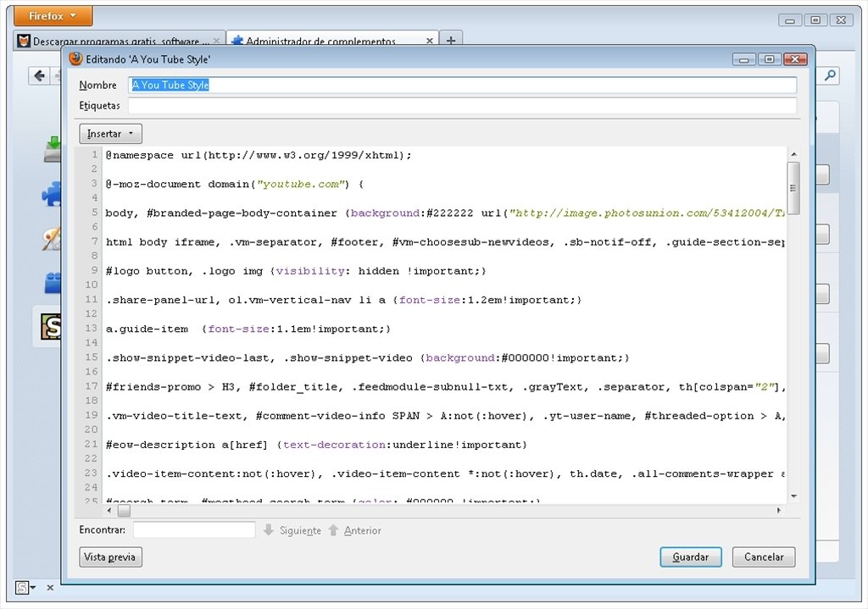Click line 1 '@namespace url' text
The image size is (868, 609).
point(259,156)
